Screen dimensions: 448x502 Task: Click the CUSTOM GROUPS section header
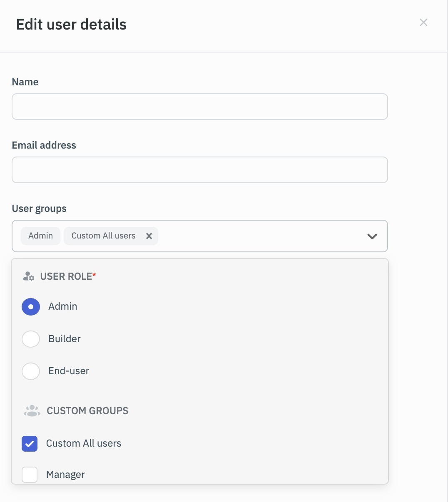point(87,411)
